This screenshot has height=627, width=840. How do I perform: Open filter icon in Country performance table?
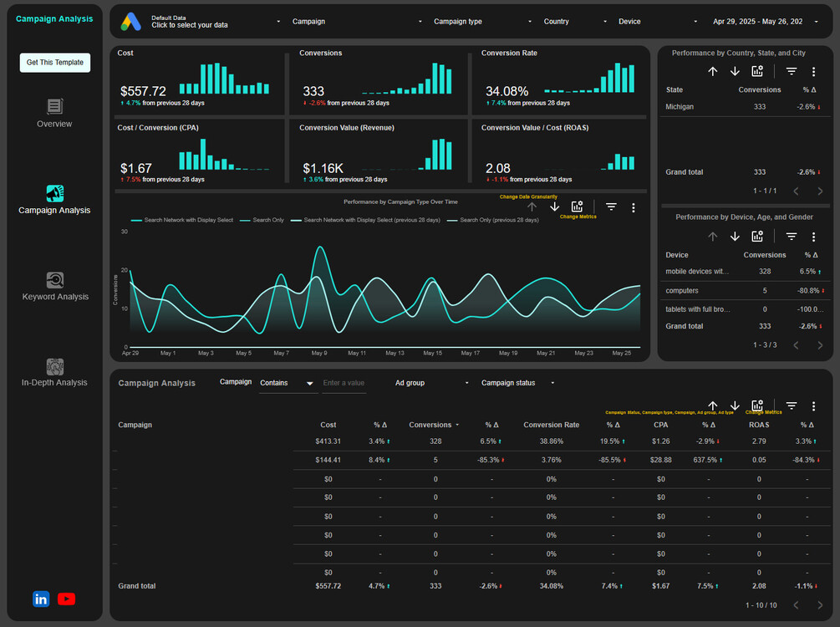click(x=792, y=71)
